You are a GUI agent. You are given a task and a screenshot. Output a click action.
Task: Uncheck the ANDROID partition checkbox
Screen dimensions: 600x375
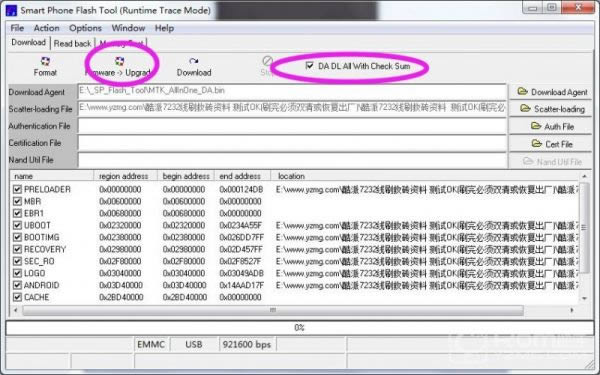click(x=17, y=285)
